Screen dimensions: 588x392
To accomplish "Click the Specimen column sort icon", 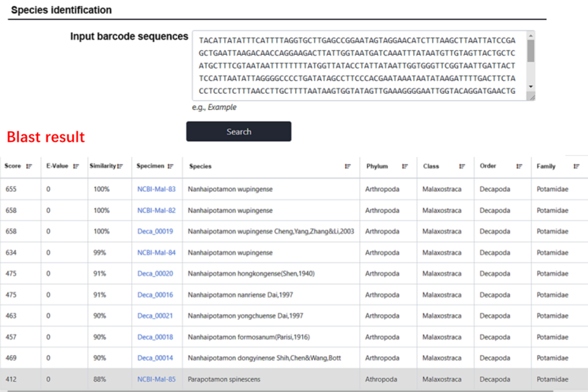I will (171, 166).
